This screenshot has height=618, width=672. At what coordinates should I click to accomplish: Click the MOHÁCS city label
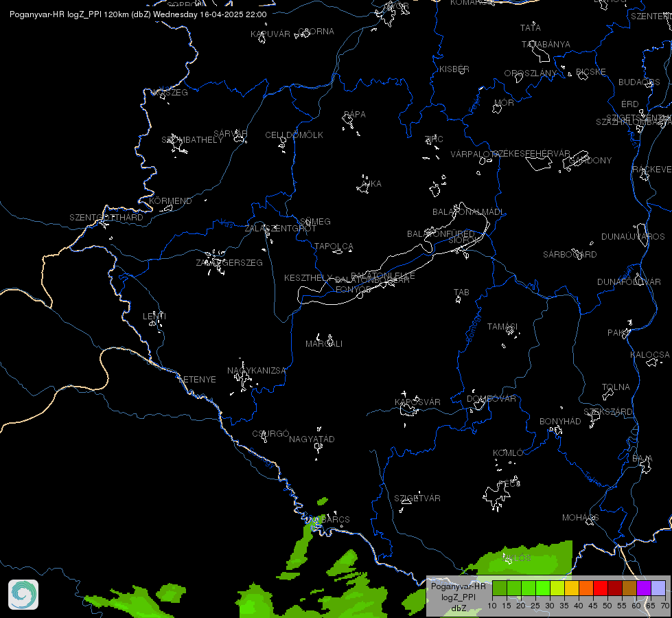click(580, 518)
